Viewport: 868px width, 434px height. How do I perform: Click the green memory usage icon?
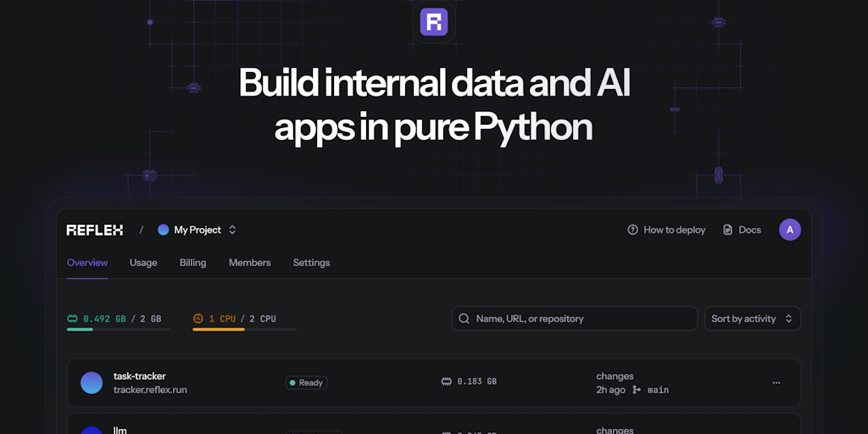[73, 319]
